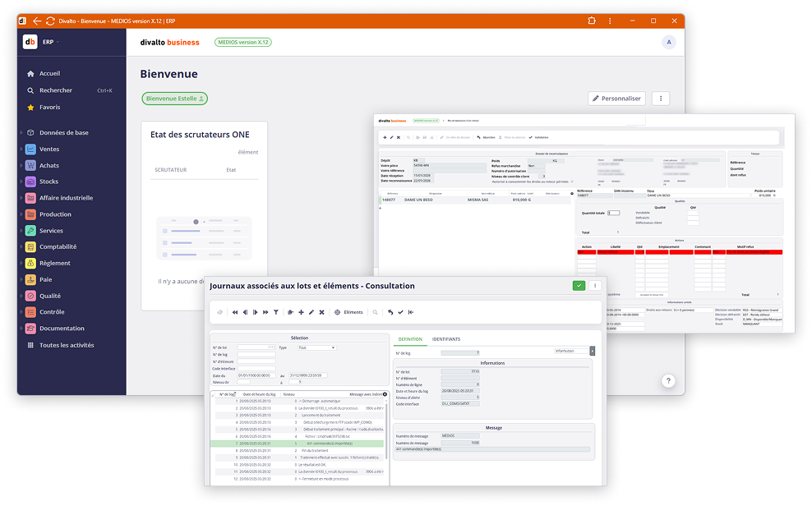
Task: Click the Personnaliser button
Action: tap(616, 99)
